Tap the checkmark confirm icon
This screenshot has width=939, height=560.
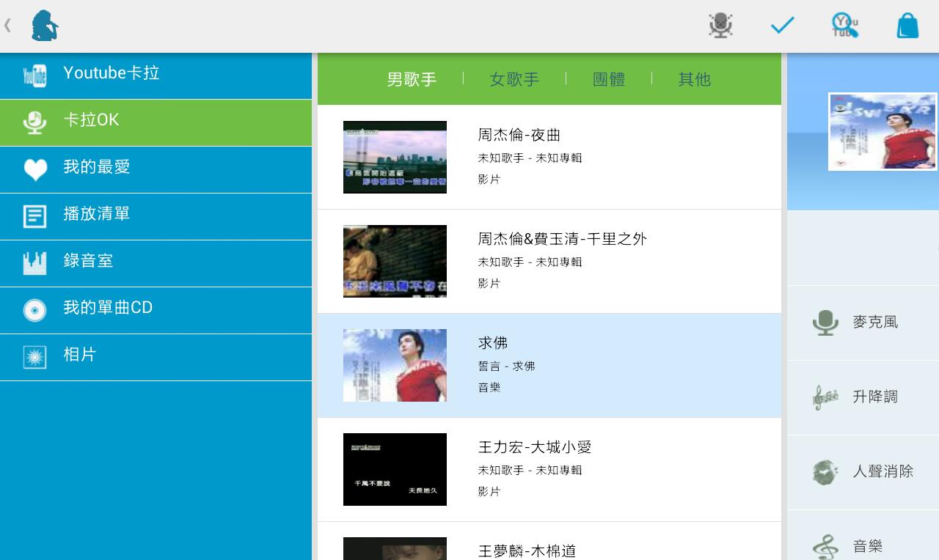click(x=783, y=26)
